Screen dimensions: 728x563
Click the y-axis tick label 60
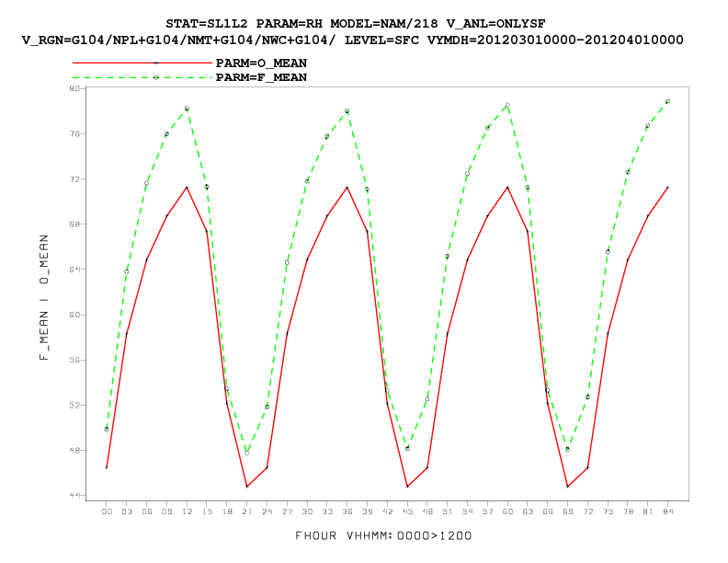point(74,315)
